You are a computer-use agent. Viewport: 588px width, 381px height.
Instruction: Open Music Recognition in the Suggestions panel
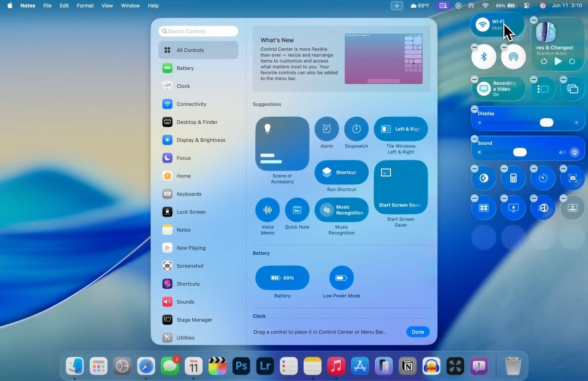pos(341,209)
